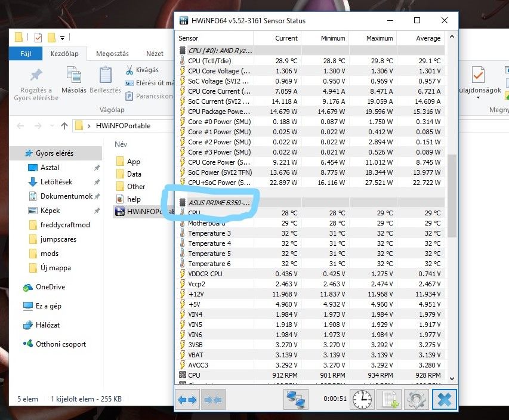
Task: Switch to the Kezdőlap ribbon tab
Action: click(x=64, y=54)
